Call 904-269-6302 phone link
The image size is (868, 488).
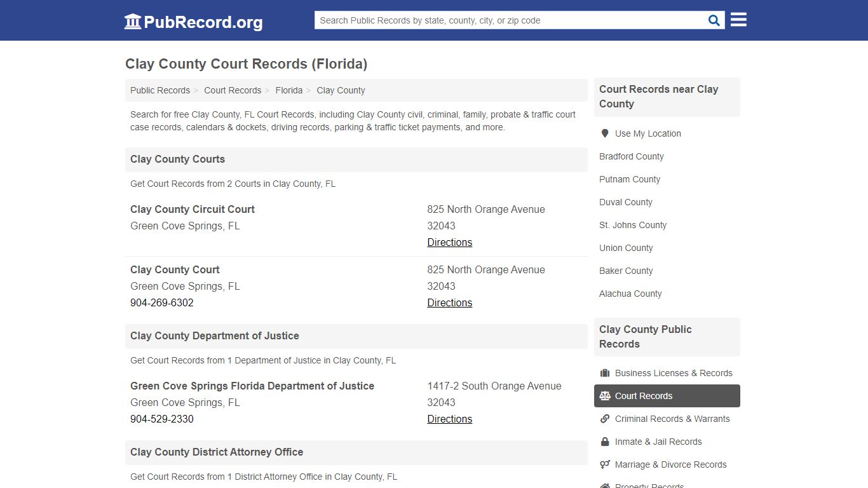pos(162,302)
